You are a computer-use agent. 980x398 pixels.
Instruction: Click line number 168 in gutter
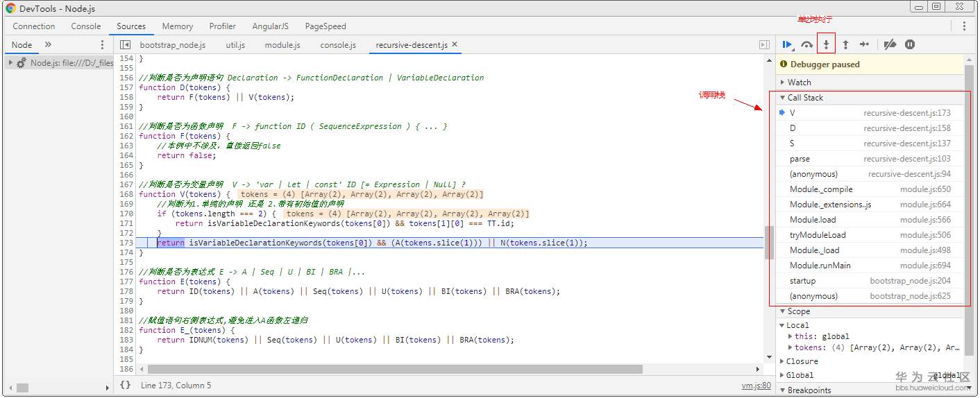[126, 194]
